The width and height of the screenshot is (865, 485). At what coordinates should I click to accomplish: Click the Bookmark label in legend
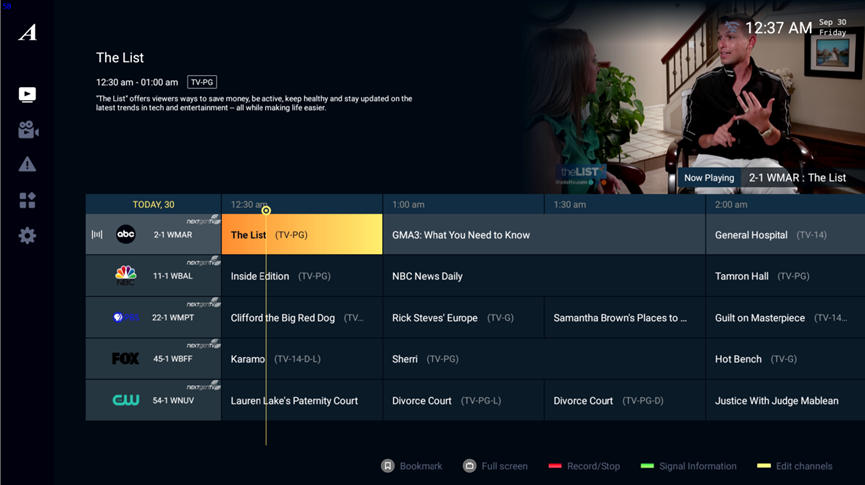pos(421,466)
